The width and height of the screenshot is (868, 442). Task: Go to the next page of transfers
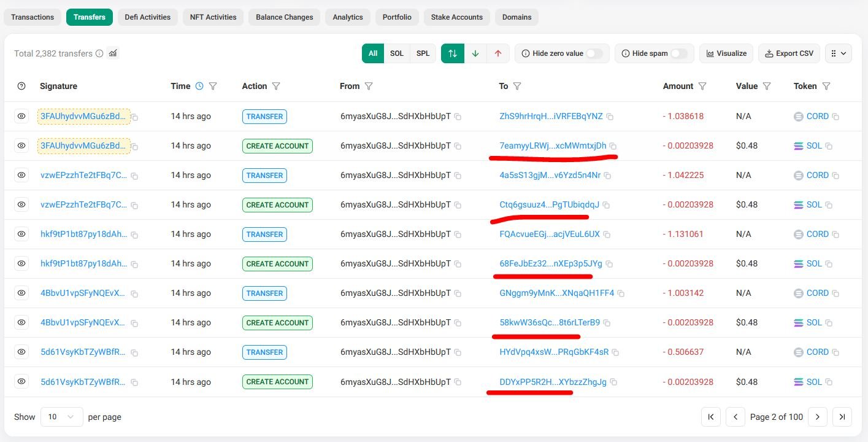point(818,417)
